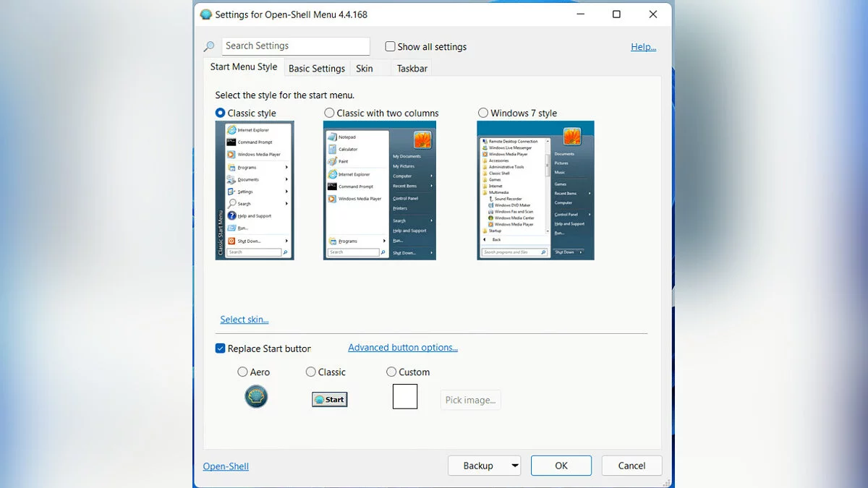Switch to the Taskbar tab
Viewport: 868px width, 488px height.
coord(412,68)
